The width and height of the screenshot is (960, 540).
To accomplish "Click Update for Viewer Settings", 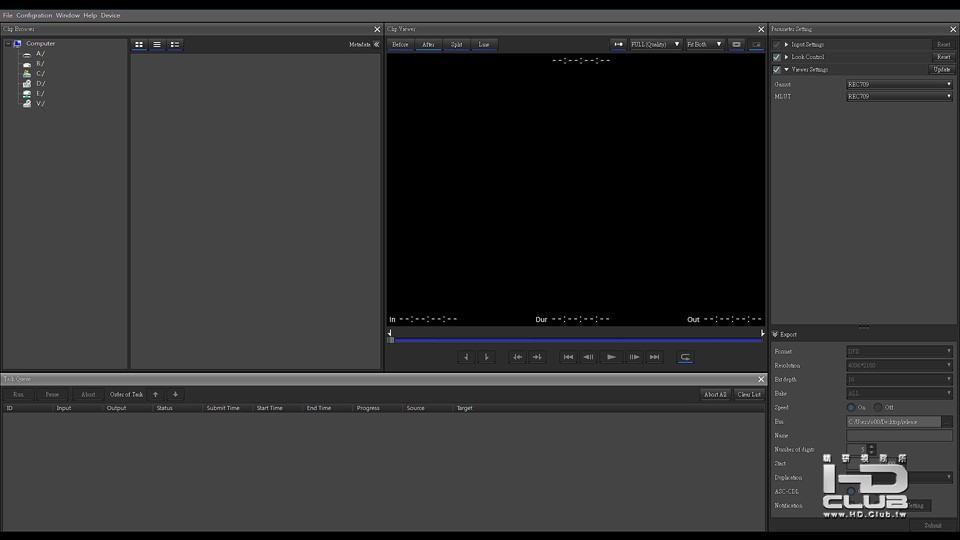I will click(x=942, y=70).
